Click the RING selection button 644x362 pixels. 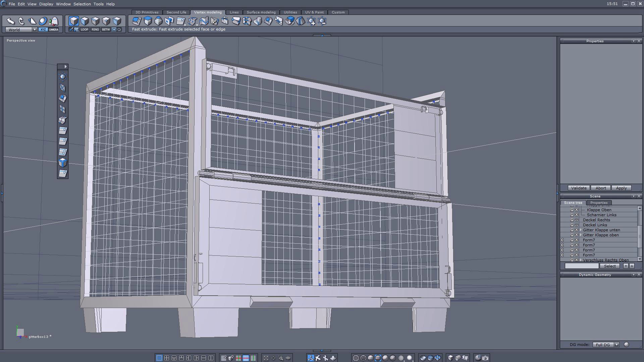tap(95, 29)
